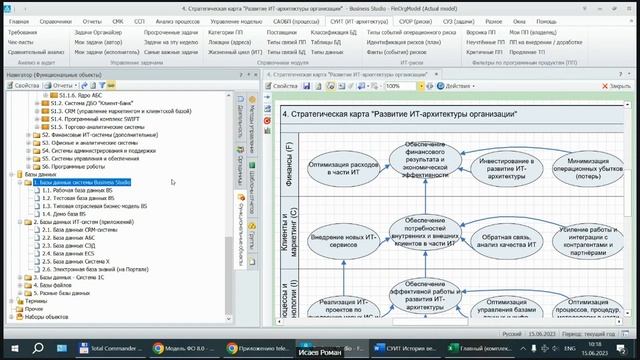
Task: Click the chart icon on diagram side palette
Action: click(267, 131)
